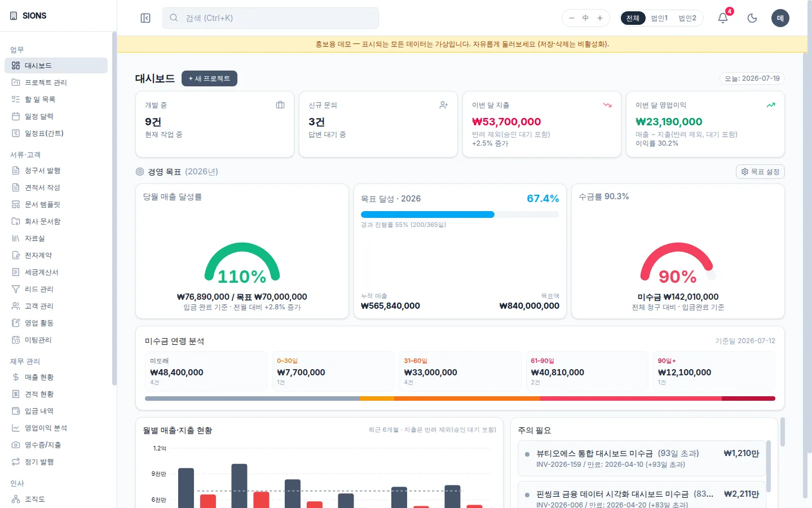
Task: Click the 영업이익 분석 chart icon
Action: coord(16,428)
